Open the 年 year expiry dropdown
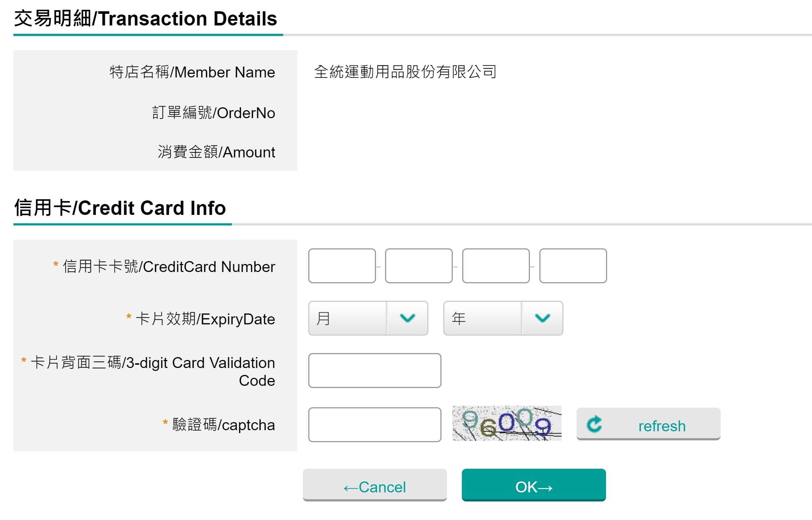Viewport: 812px width, 520px height. click(x=483, y=318)
